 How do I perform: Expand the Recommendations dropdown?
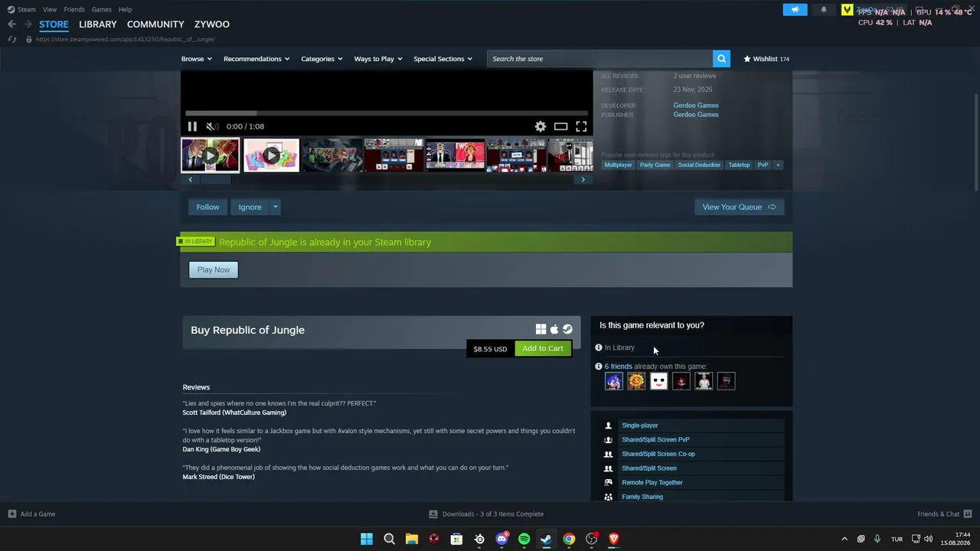[256, 59]
